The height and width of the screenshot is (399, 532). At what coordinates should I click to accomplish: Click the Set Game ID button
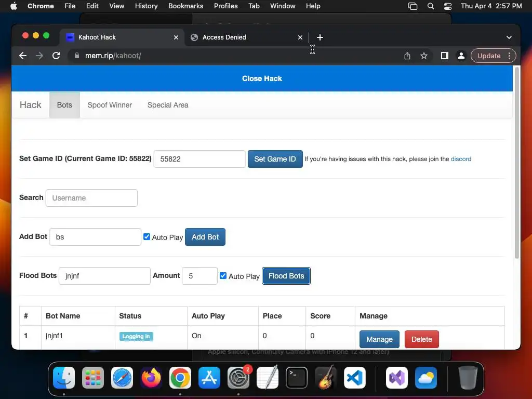[275, 159]
